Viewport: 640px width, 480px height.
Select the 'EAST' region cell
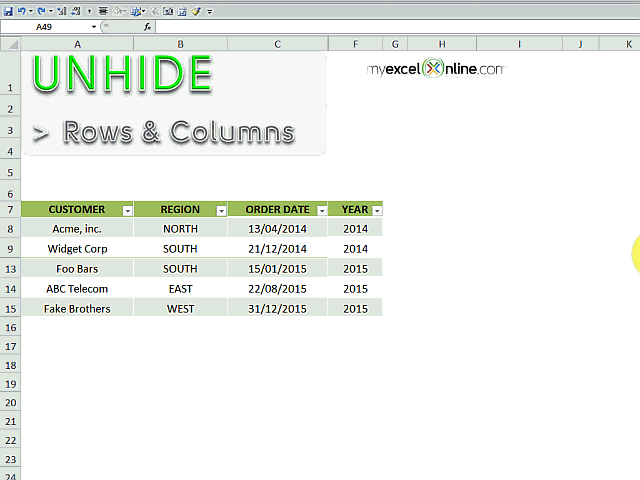click(x=180, y=289)
